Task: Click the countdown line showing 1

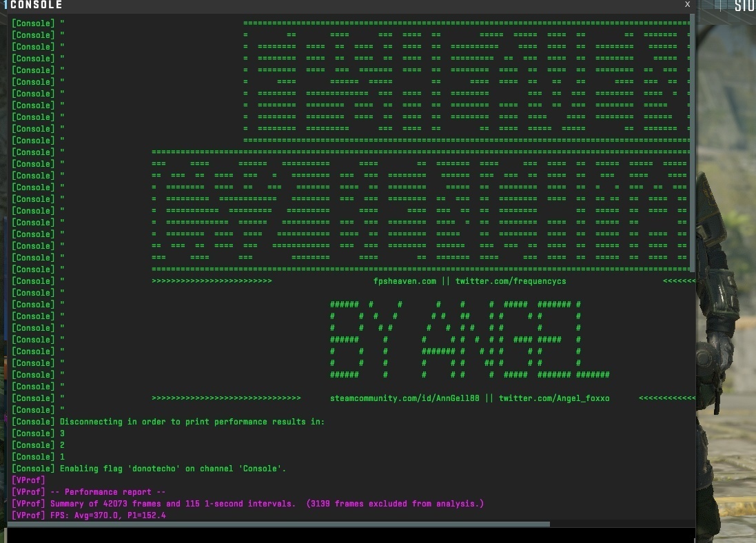Action: 62,457
